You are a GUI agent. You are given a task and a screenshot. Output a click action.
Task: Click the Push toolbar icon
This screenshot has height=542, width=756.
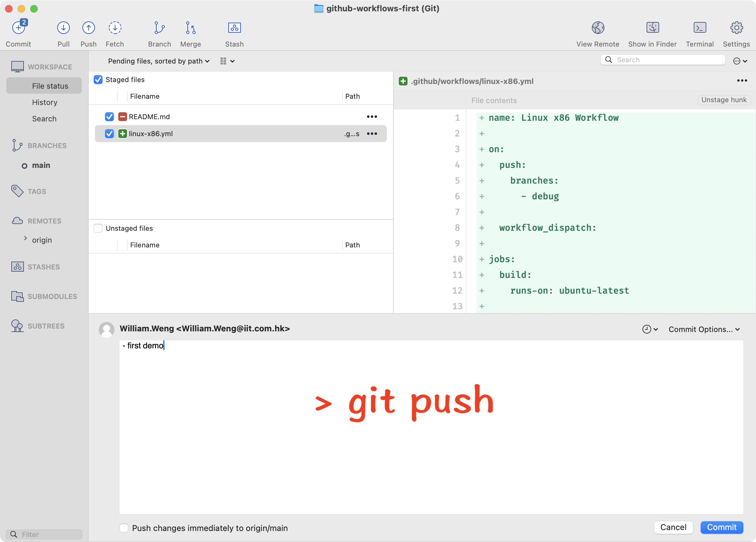tap(88, 28)
